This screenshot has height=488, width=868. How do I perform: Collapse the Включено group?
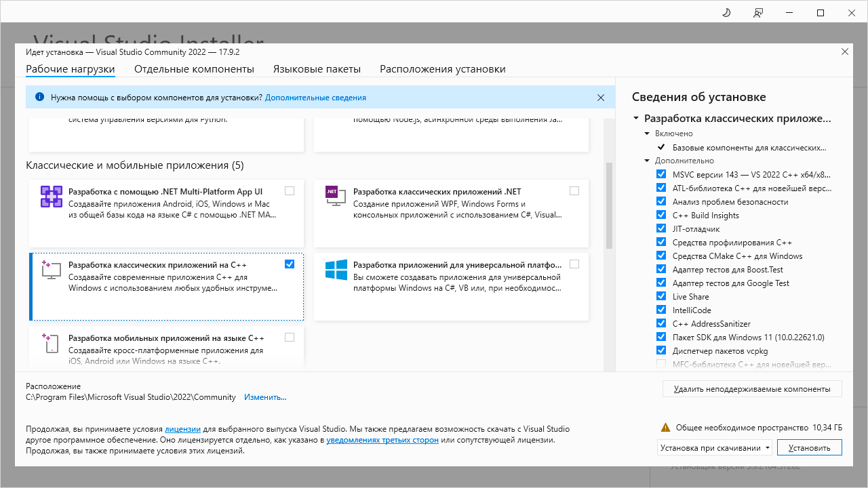tap(648, 134)
